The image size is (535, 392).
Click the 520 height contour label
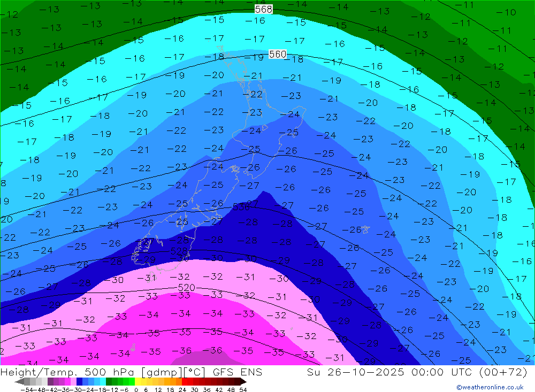coord(186,288)
